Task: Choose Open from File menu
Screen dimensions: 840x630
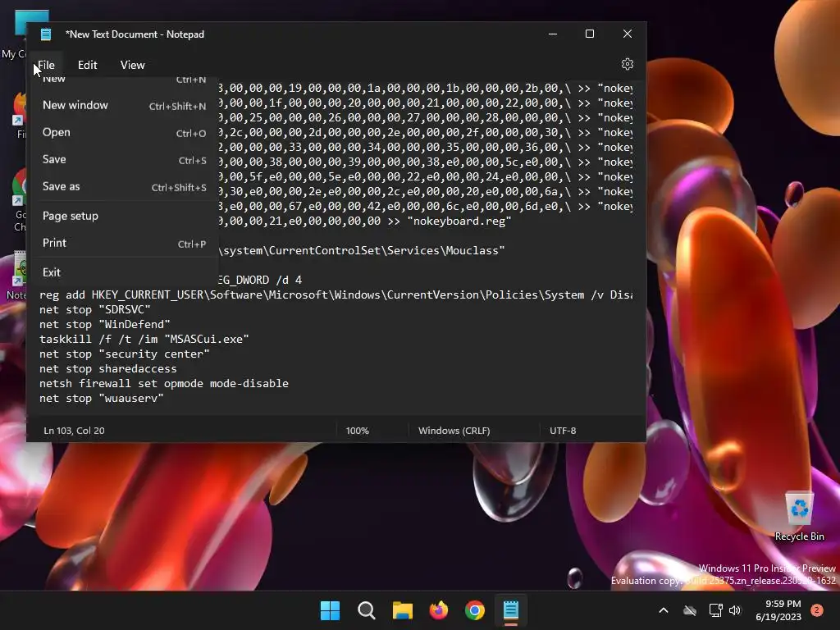Action: point(125,132)
